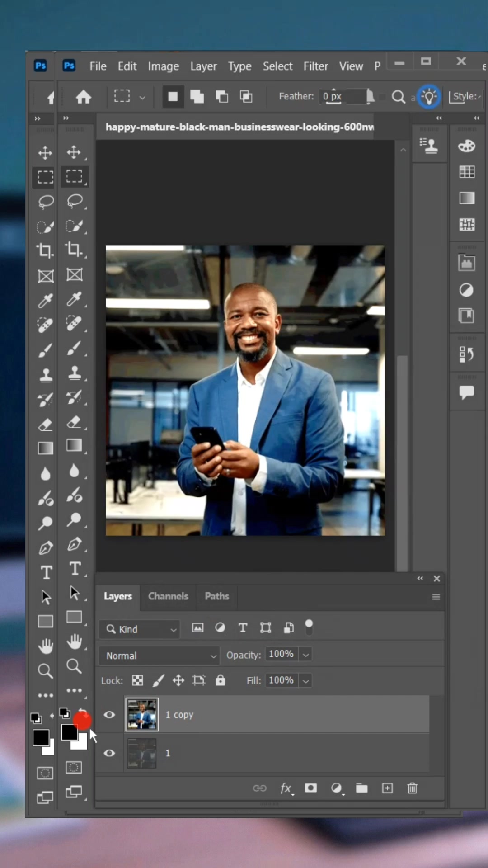Toggle filter for pixel layers

(x=197, y=627)
